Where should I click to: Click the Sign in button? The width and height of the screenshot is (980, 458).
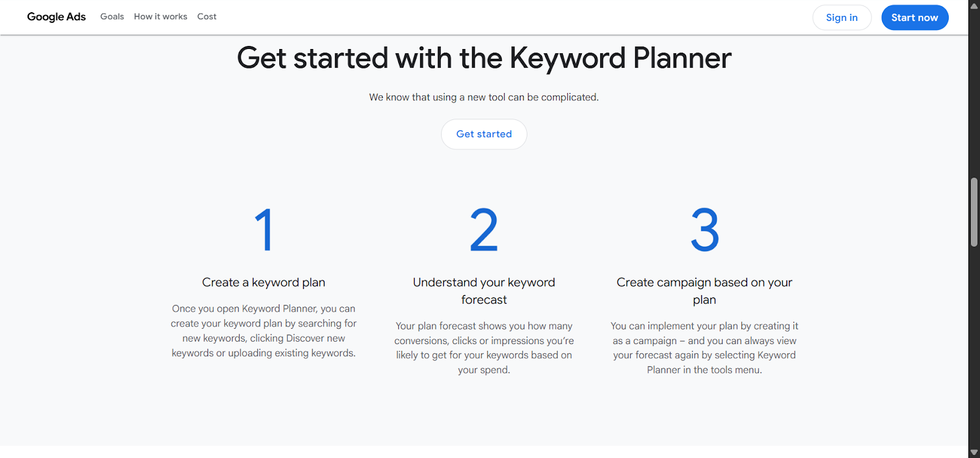point(841,17)
